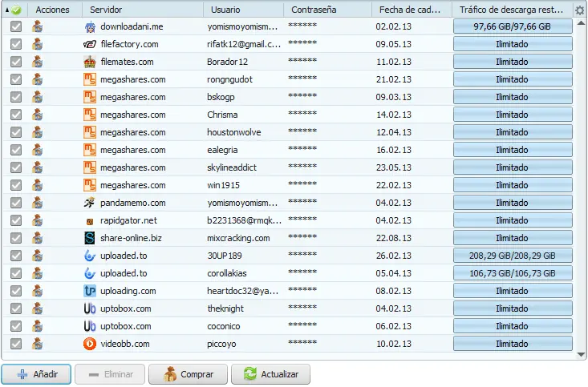Image resolution: width=588 pixels, height=387 pixels.
Task: Toggle the checkbox for the skylineaddict account
Action: [16, 167]
